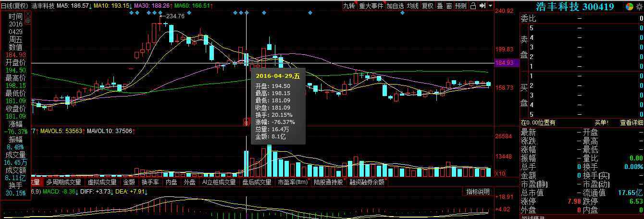Close the data info side panel
The image size is (644, 219).
click(x=27, y=15)
